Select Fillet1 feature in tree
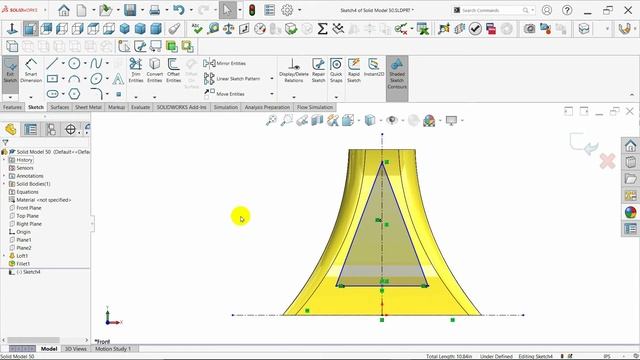This screenshot has width=640, height=360. [23, 264]
